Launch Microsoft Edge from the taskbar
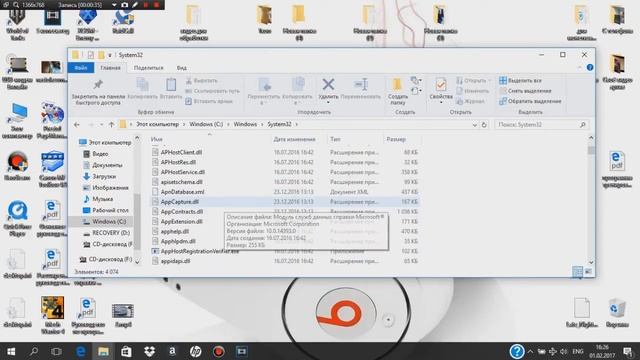 80,351
